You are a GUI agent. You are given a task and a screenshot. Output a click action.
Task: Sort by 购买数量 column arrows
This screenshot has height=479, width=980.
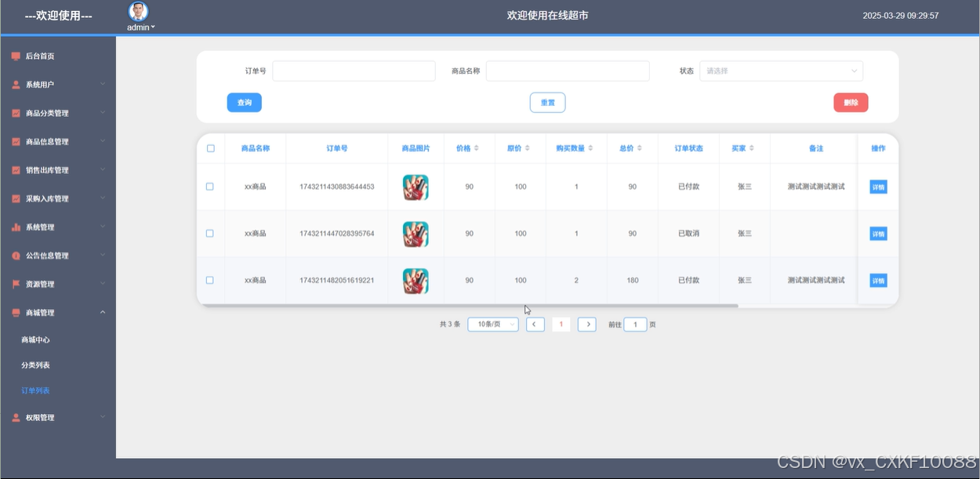tap(590, 148)
